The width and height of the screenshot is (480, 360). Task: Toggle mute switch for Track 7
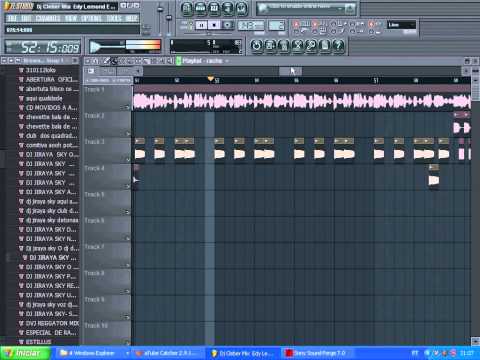pyautogui.click(x=127, y=265)
